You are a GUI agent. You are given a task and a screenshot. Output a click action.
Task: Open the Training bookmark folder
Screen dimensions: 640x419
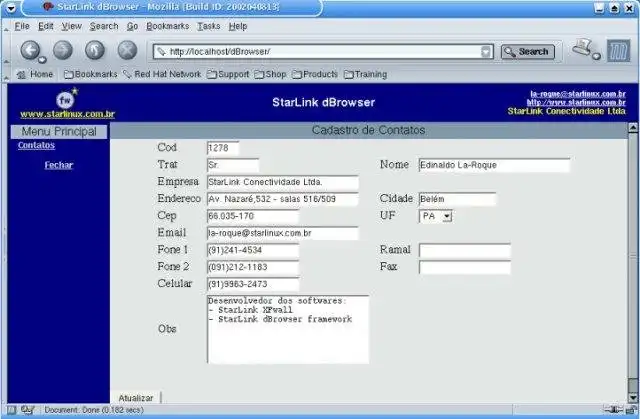point(366,74)
